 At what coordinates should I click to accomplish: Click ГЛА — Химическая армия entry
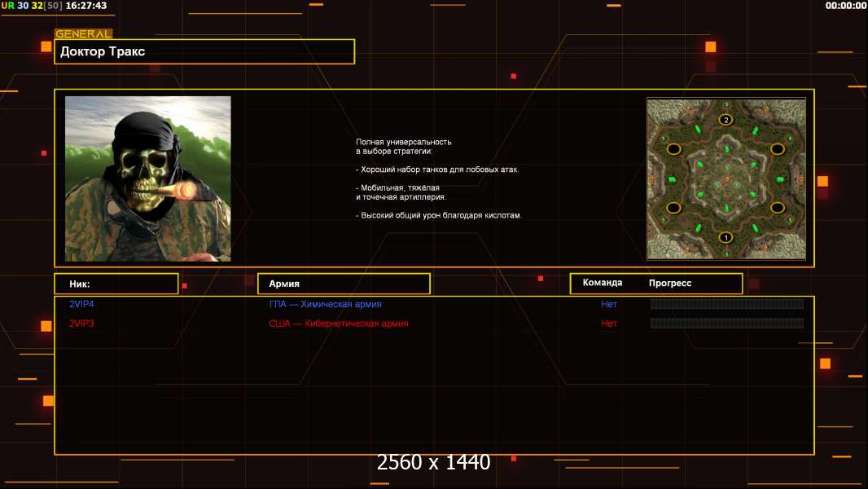coord(325,304)
